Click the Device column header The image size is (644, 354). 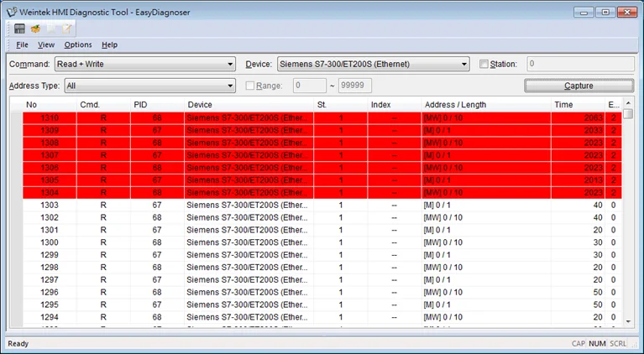[249, 105]
